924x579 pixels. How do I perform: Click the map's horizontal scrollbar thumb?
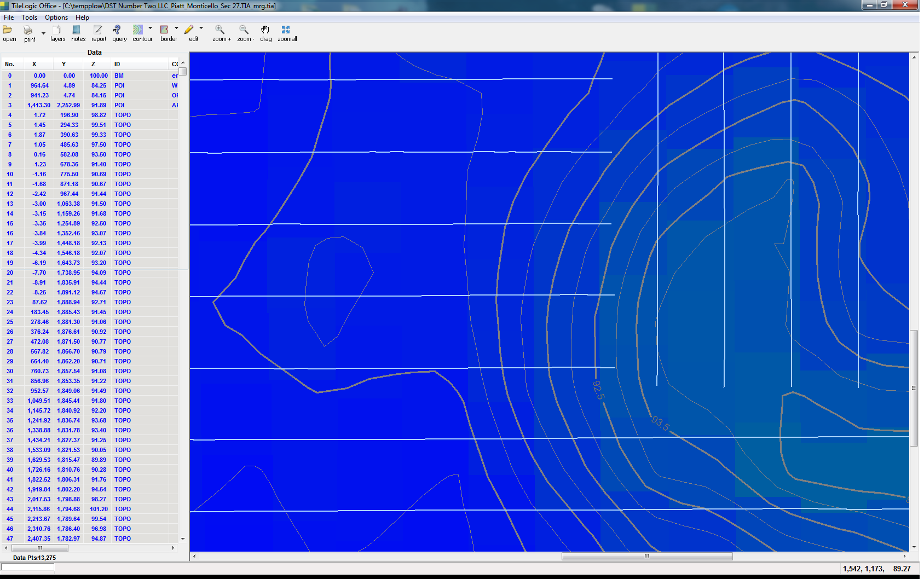point(646,557)
